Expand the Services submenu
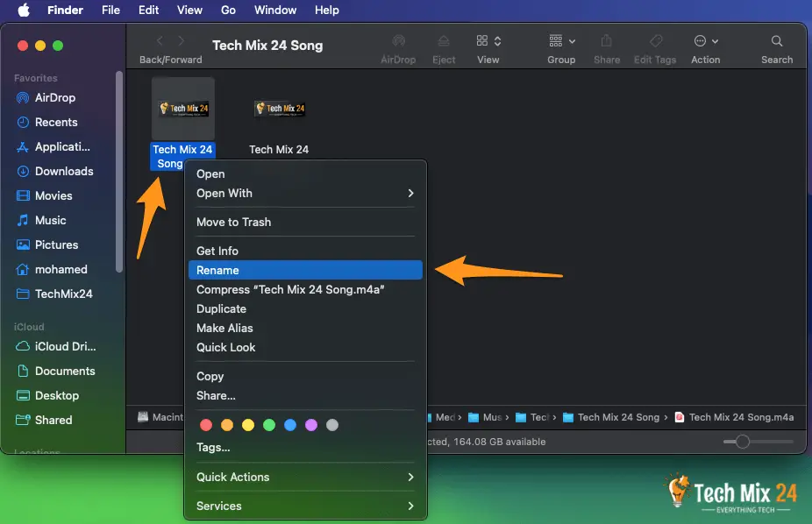This screenshot has height=524, width=812. pyautogui.click(x=305, y=506)
